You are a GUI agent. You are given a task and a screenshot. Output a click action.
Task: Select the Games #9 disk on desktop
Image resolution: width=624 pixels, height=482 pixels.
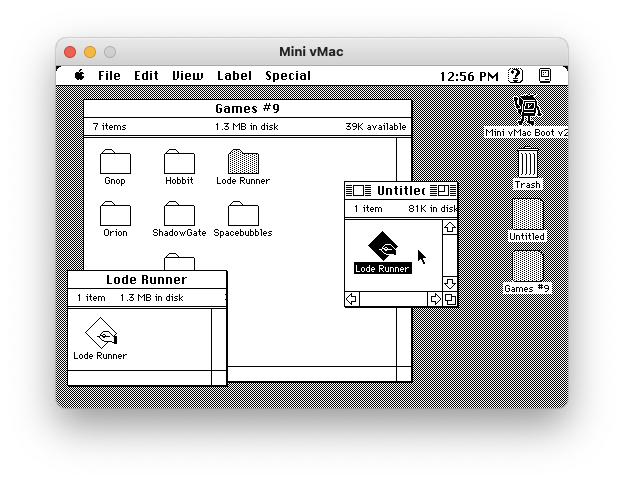click(528, 266)
